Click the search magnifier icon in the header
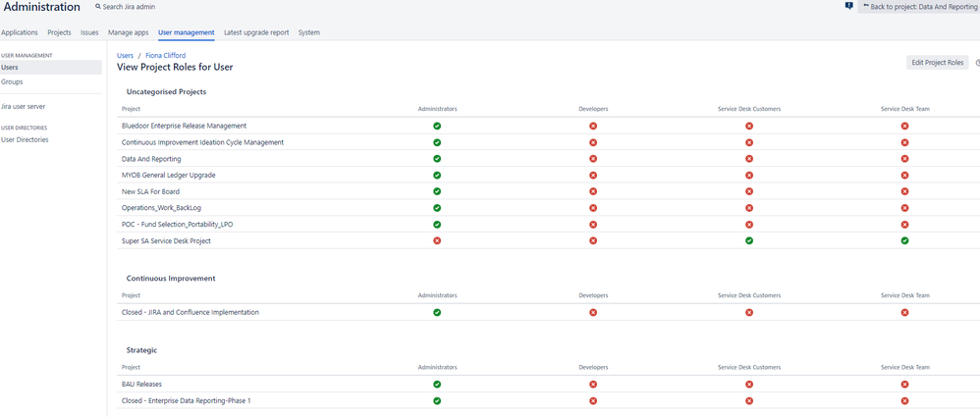Image resolution: width=980 pixels, height=417 pixels. 98,7
